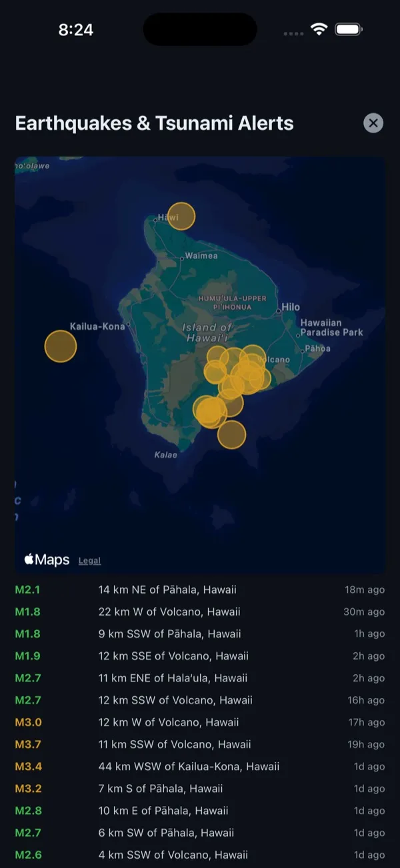The width and height of the screenshot is (400, 868).
Task: Tap the 30m ago timestamp
Action: (364, 612)
